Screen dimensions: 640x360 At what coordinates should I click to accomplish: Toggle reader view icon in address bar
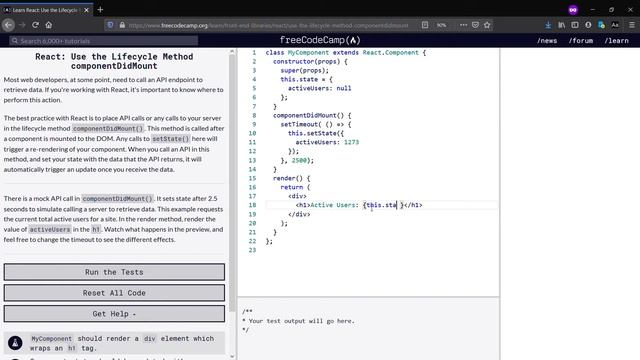coord(425,25)
